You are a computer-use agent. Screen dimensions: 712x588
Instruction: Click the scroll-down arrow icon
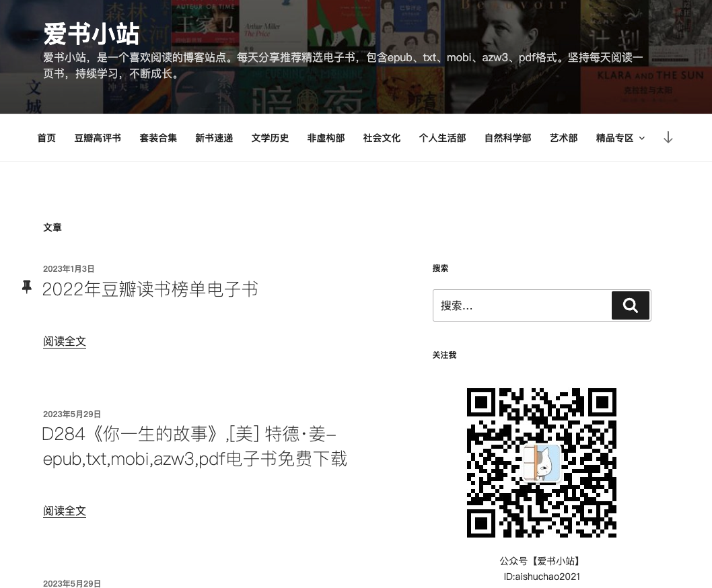(x=668, y=137)
